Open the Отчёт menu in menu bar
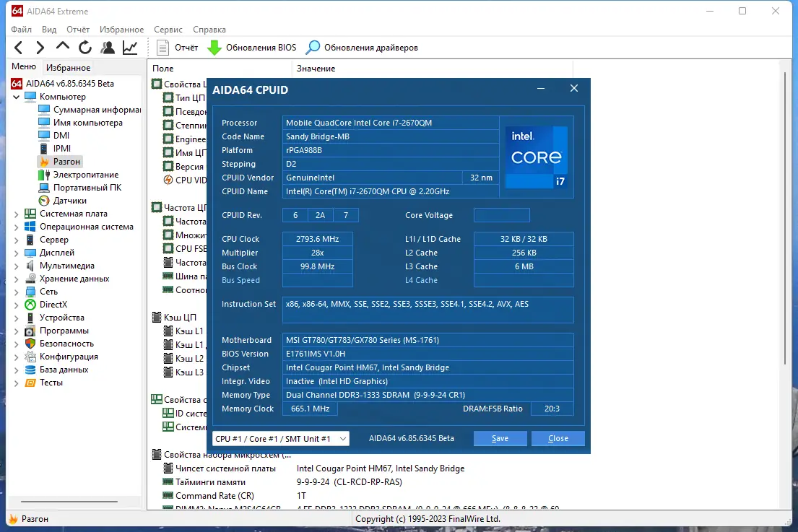 (78, 30)
